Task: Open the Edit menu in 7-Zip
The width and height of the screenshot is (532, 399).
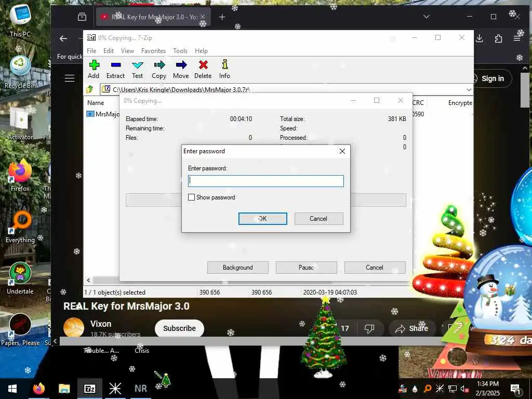Action: coord(109,51)
